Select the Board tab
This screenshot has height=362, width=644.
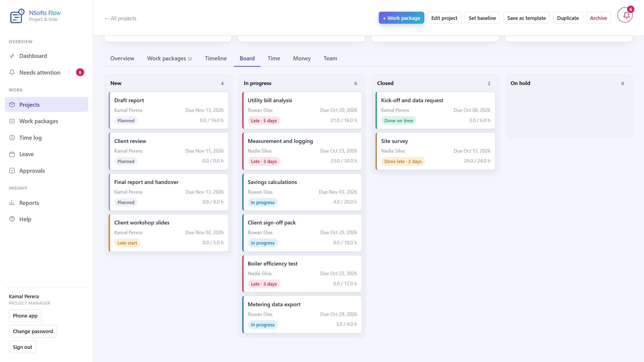247,58
